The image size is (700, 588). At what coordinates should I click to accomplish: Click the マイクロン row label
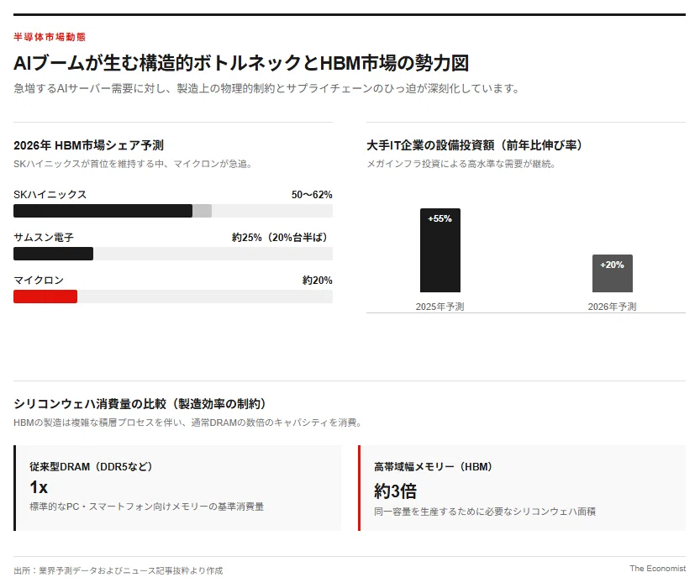[x=39, y=281]
